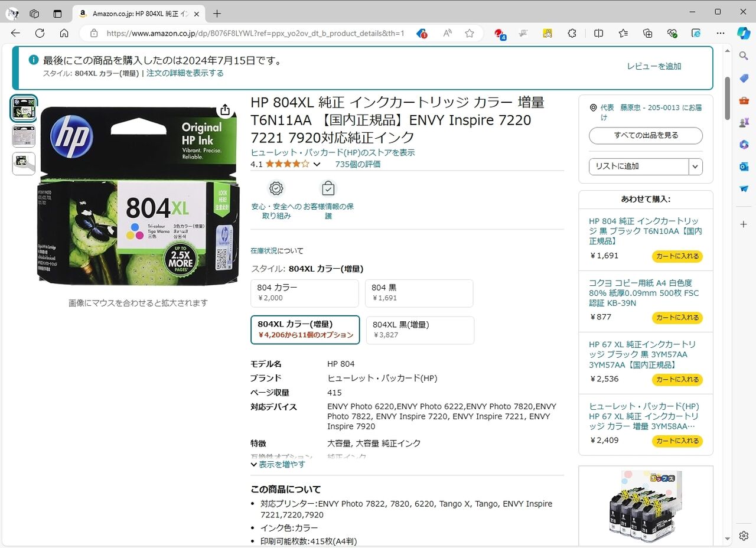Open the Tools briefcase in sidebar
756x548 pixels.
(x=744, y=100)
